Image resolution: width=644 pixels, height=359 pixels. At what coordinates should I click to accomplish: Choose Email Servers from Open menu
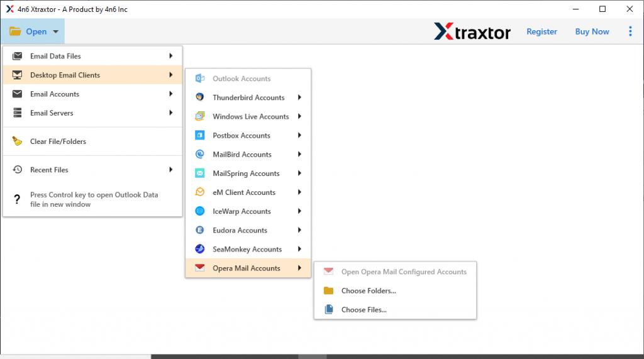(x=92, y=113)
